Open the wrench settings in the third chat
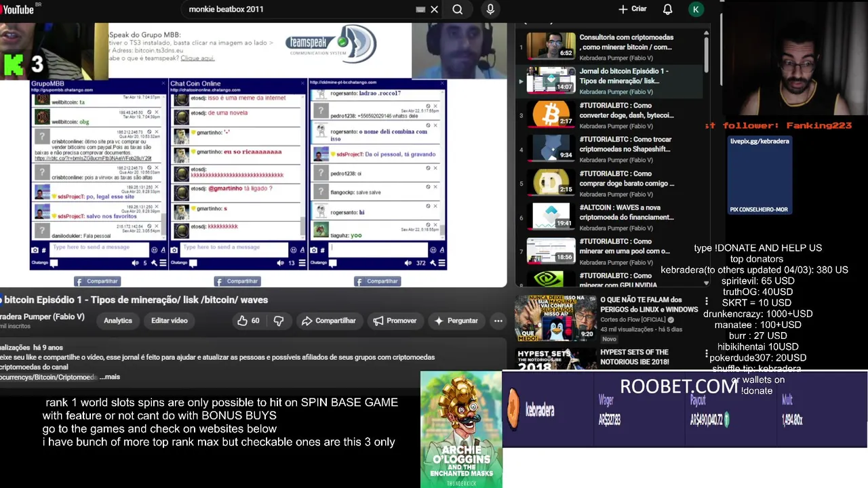Image resolution: width=868 pixels, height=488 pixels. (433, 263)
